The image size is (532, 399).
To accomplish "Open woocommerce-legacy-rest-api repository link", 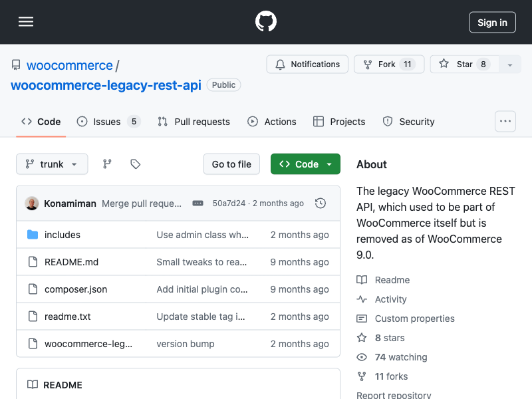I will click(106, 85).
